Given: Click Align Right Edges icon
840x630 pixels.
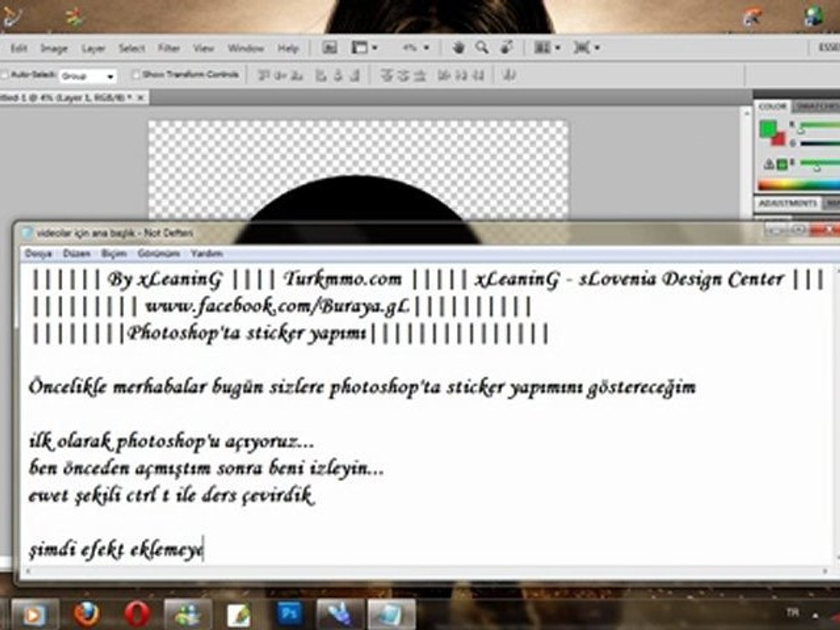Looking at the screenshot, I should 355,75.
